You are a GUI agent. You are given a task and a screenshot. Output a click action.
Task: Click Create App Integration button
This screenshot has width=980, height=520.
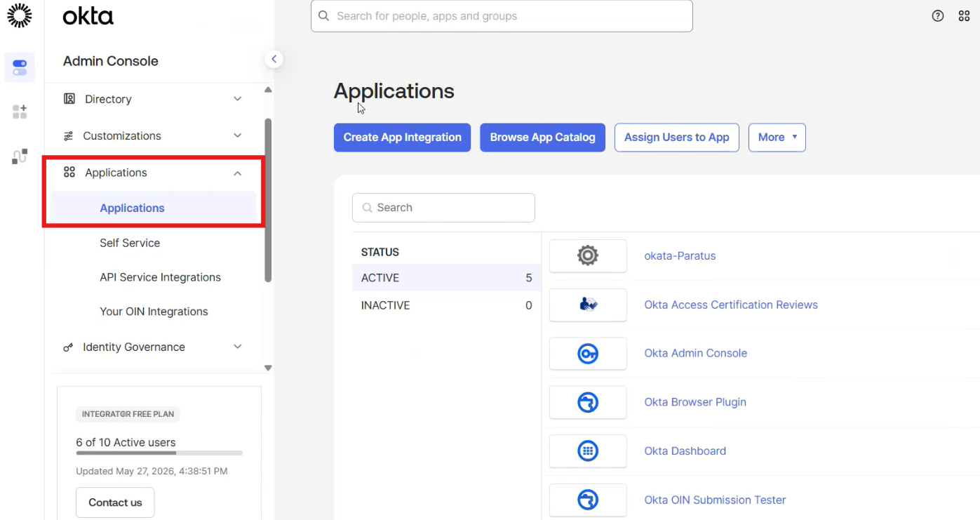coord(402,138)
